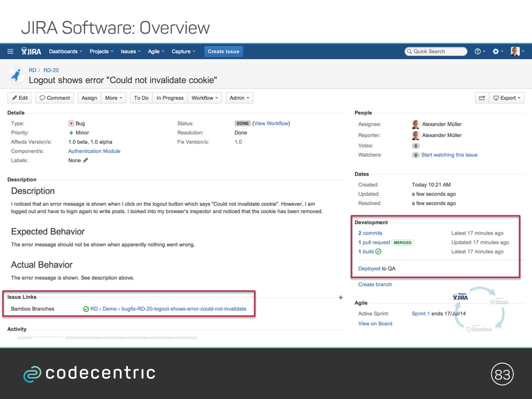The image size is (532, 399).
Task: Click the Reporter avatar picture
Action: (x=416, y=136)
